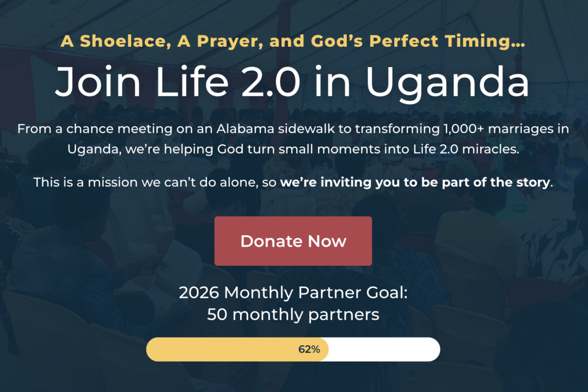The width and height of the screenshot is (588, 392).
Task: Click the word "Uganda" in the large headline
Action: 446,82
